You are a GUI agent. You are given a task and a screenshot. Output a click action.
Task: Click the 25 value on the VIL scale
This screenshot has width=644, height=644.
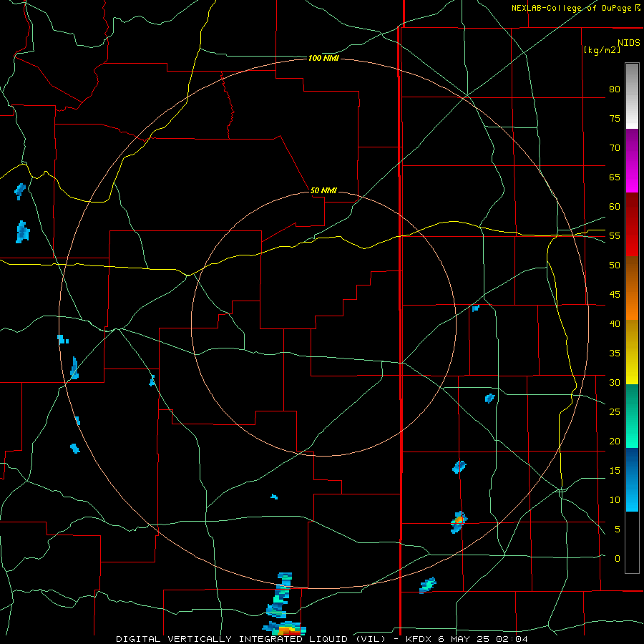pos(615,412)
